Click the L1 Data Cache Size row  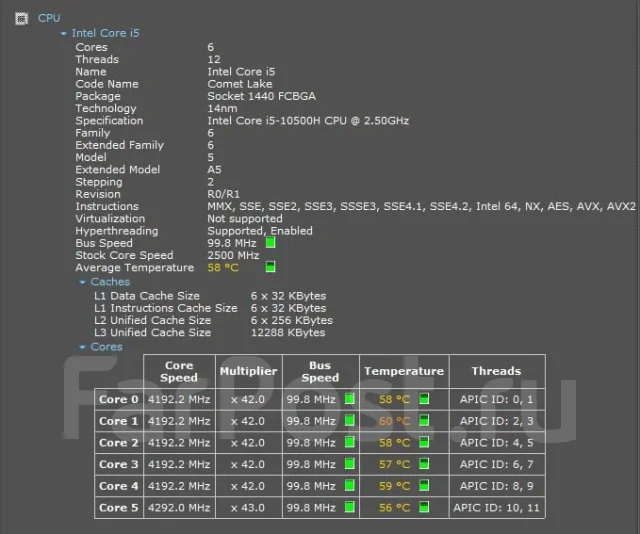point(210,296)
